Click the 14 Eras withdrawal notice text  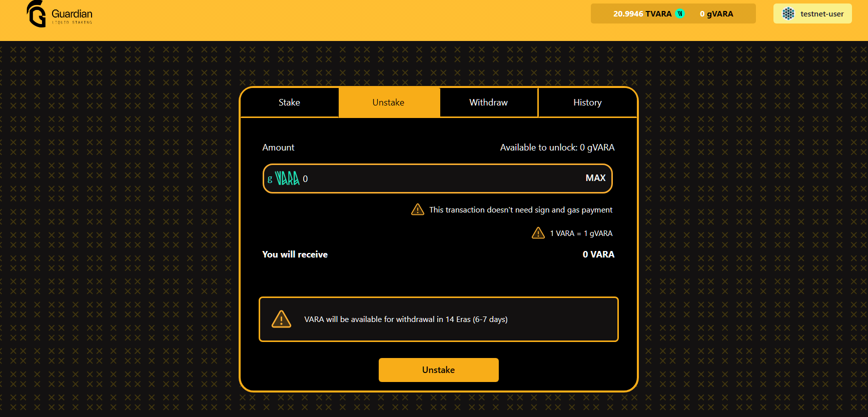tap(406, 319)
